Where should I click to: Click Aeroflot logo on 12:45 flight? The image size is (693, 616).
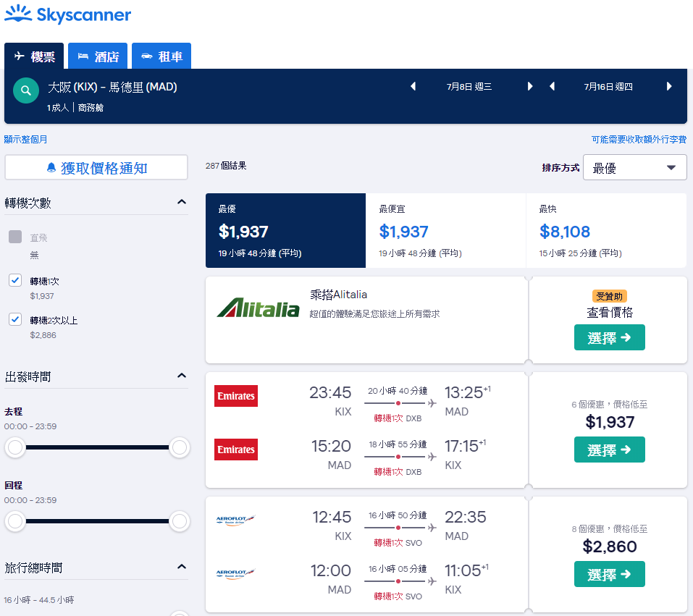[x=235, y=520]
